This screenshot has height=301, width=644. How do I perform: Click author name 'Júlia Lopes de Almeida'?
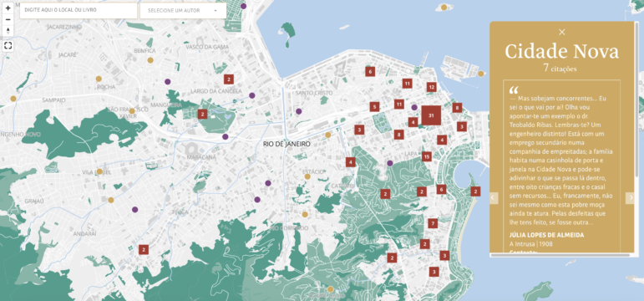pyautogui.click(x=546, y=235)
